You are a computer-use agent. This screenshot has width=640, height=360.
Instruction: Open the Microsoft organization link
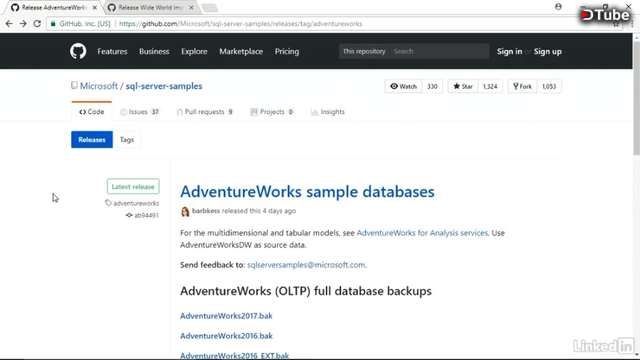coord(99,86)
